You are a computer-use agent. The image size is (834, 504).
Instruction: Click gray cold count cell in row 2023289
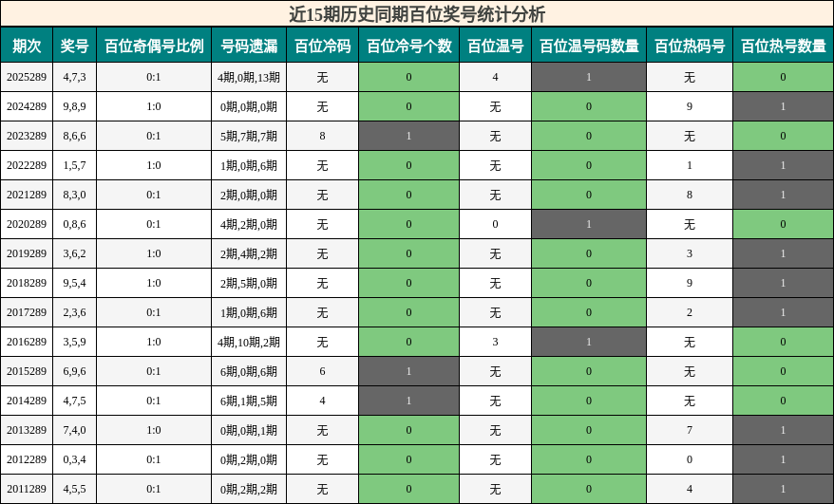(x=409, y=136)
